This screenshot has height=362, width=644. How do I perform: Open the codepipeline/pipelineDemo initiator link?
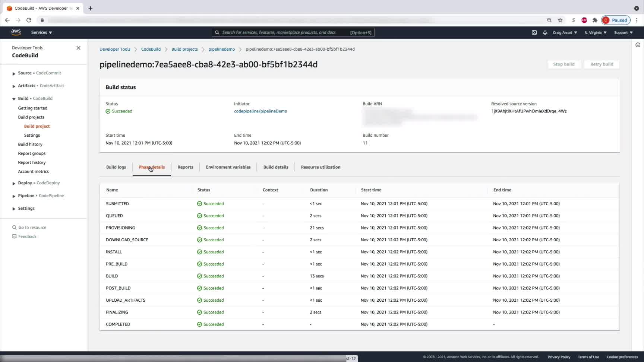[x=261, y=111]
